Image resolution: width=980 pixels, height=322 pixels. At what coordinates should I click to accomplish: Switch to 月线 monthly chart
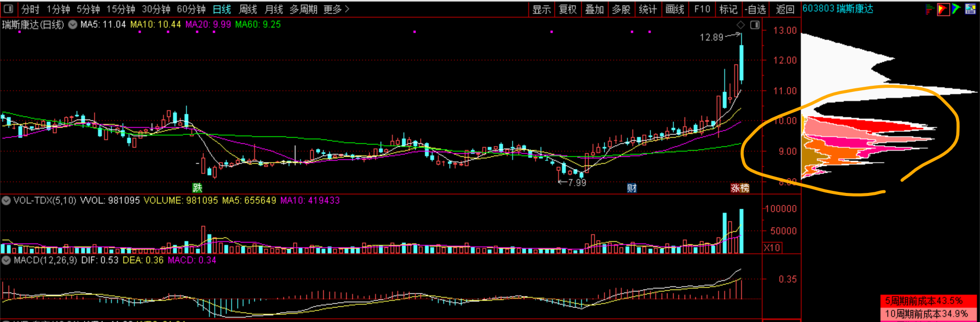click(x=274, y=9)
